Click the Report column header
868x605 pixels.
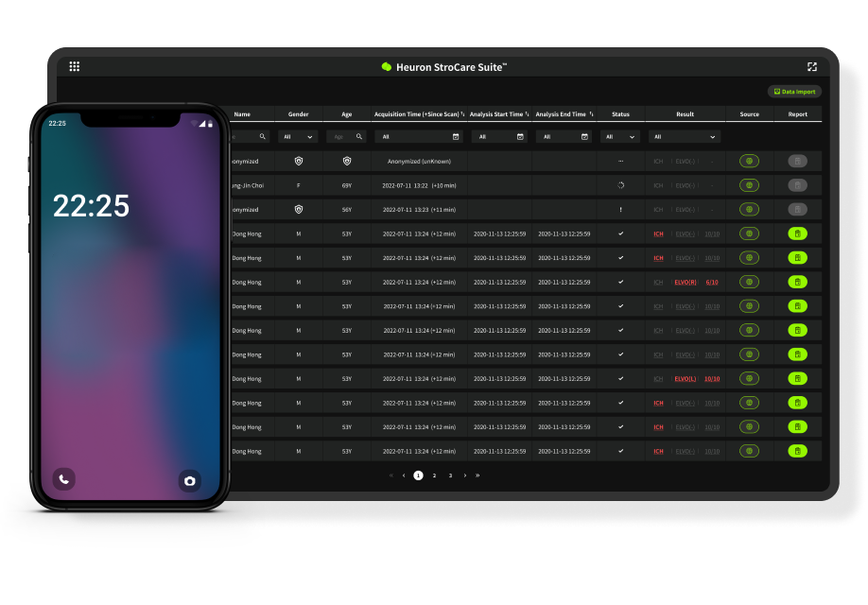[798, 114]
